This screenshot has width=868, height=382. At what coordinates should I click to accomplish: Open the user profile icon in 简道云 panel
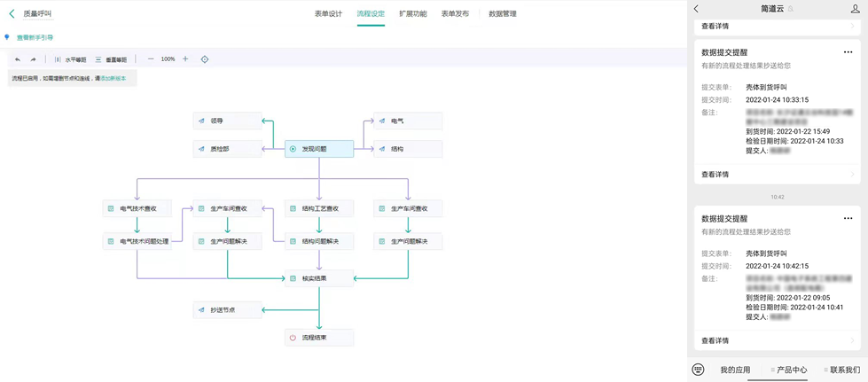pos(855,9)
